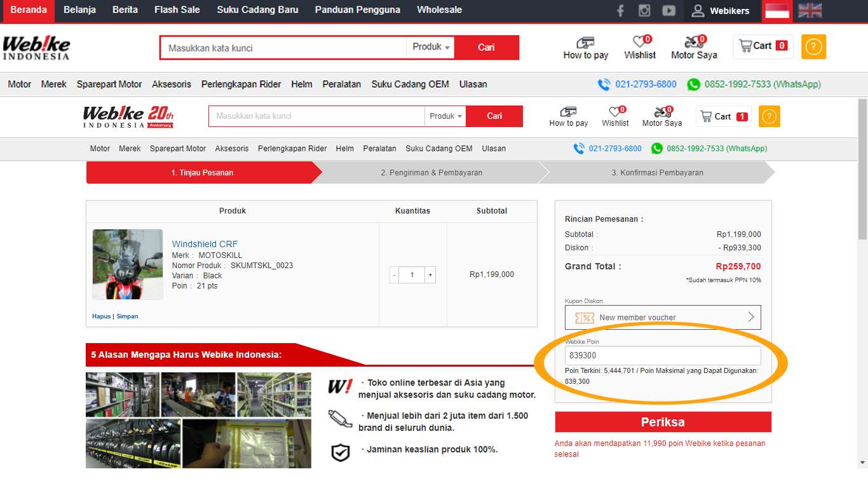Viewport: 868px width, 488px height.
Task: Open the Windshield CRF product link
Action: 205,244
